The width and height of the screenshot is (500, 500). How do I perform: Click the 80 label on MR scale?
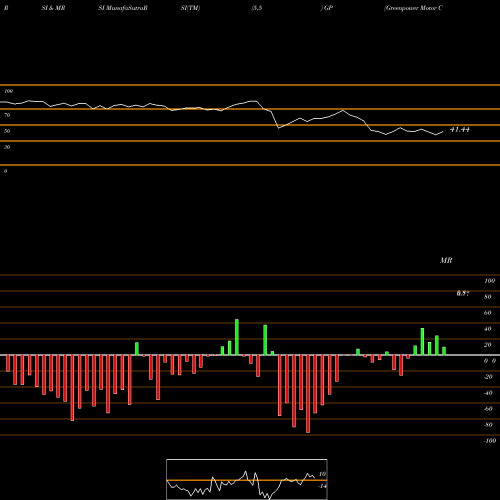[x=488, y=297]
